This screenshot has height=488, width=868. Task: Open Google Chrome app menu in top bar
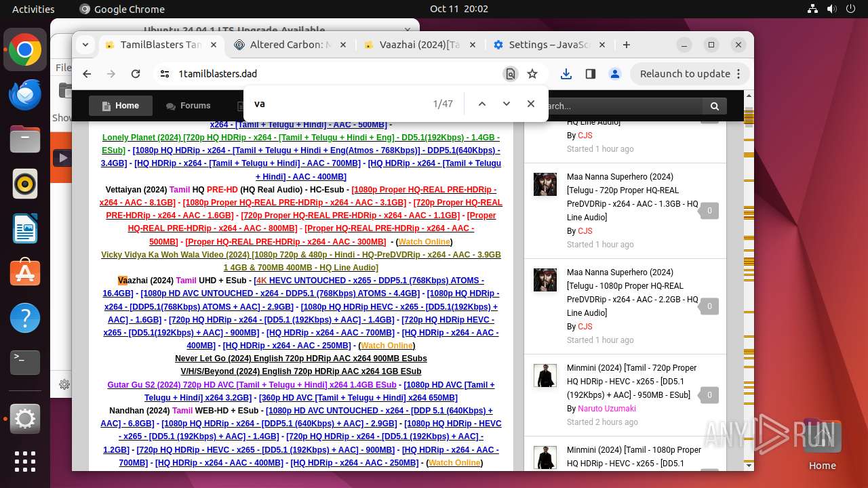(x=122, y=9)
